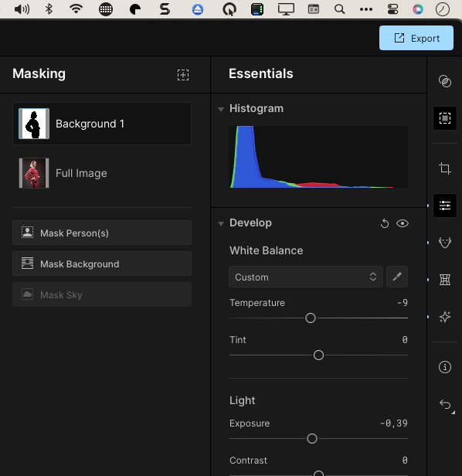The height and width of the screenshot is (476, 462).
Task: Collapse the Develop section
Action: (x=221, y=224)
